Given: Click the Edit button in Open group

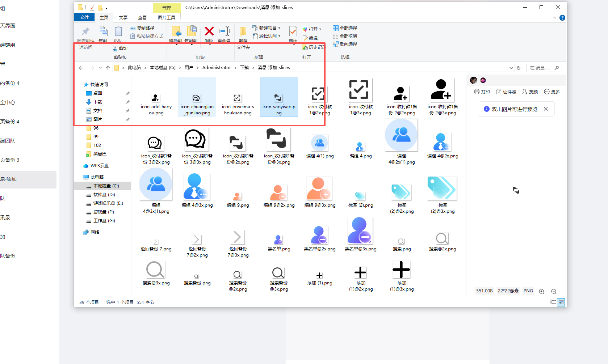Looking at the screenshot, I should pos(310,38).
